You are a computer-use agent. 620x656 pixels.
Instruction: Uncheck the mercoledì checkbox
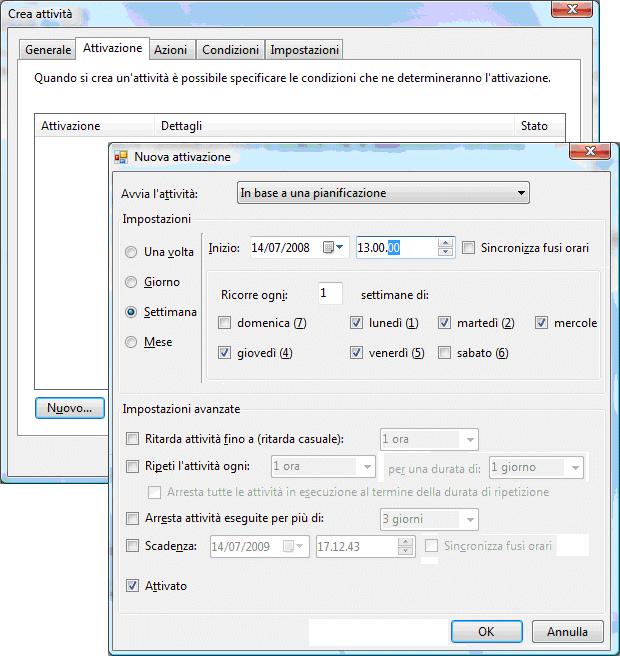pos(541,323)
